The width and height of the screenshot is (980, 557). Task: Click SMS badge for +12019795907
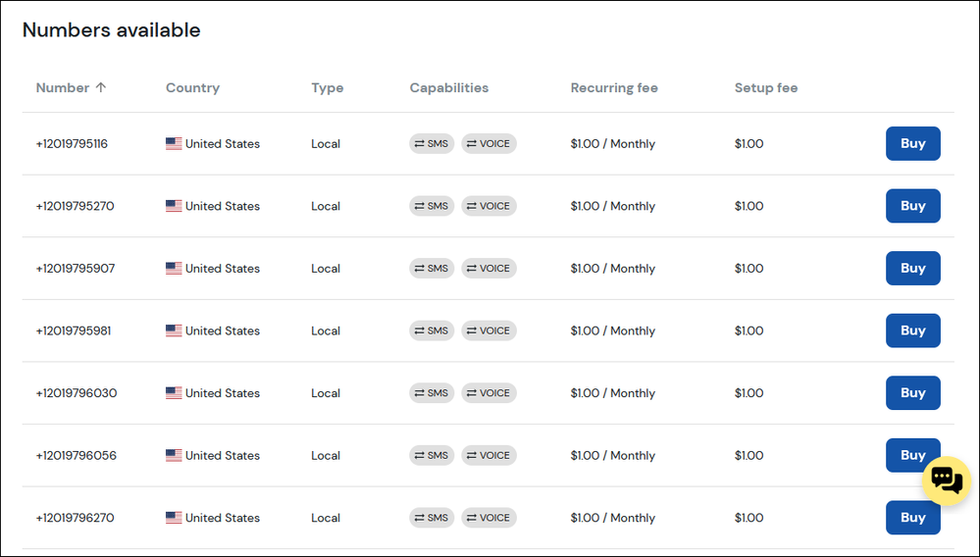[432, 269]
